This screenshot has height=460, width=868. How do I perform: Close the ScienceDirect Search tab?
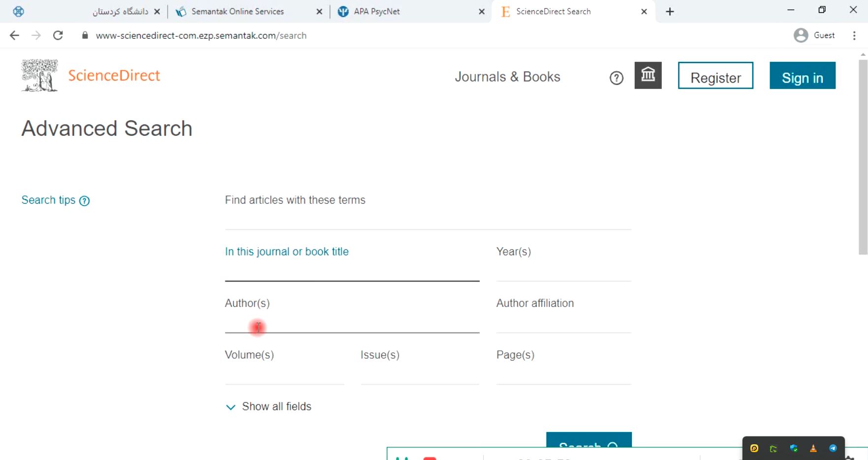[x=644, y=11]
